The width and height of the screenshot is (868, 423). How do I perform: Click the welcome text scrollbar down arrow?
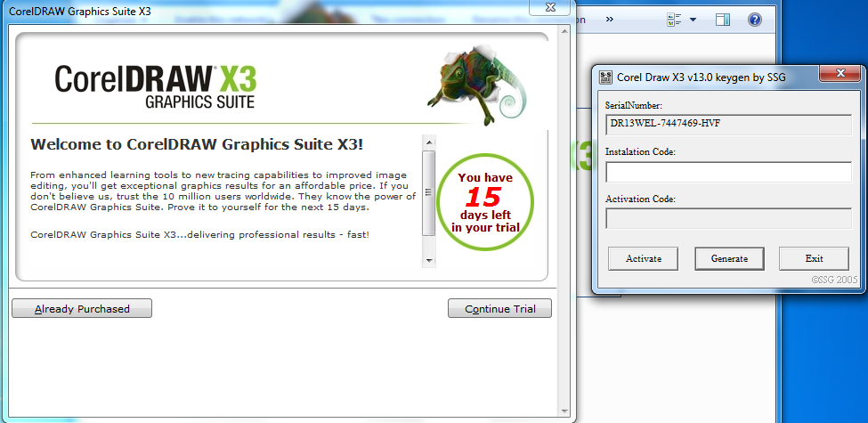[x=429, y=260]
